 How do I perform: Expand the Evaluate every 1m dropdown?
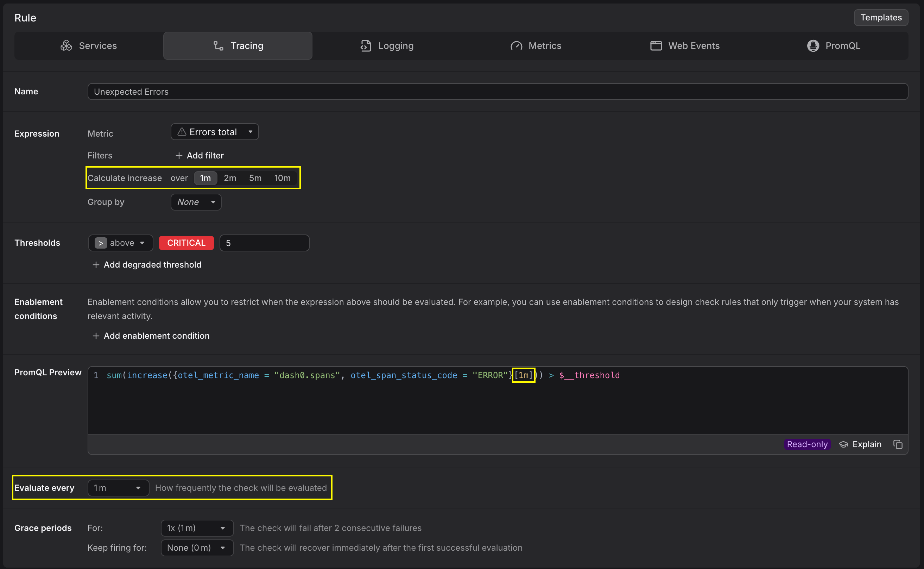tap(118, 488)
